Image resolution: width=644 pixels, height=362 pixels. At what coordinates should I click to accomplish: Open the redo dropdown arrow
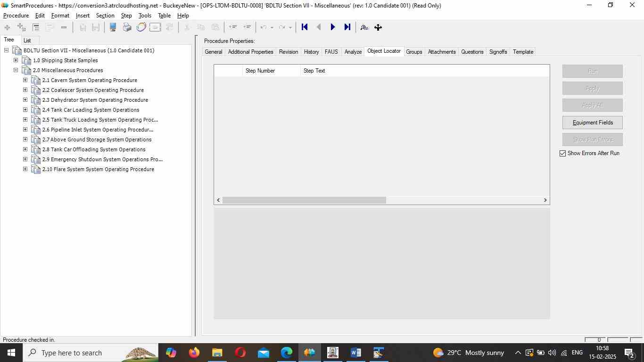coord(290,27)
